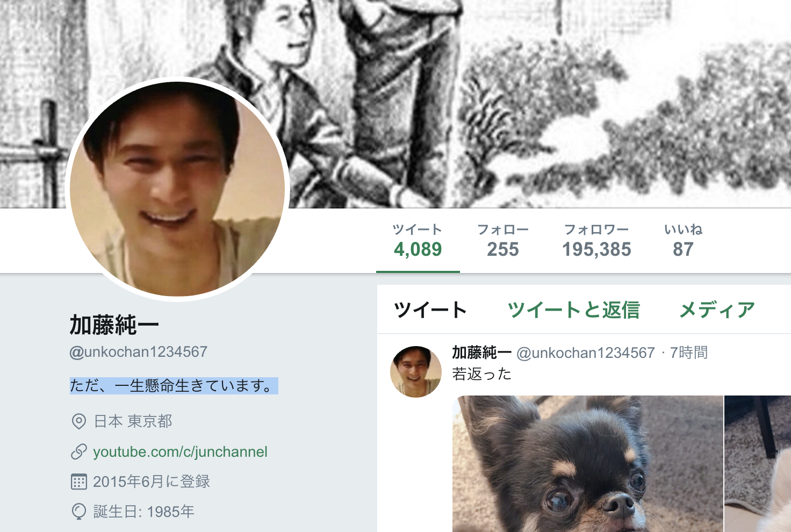Click the location pin icon
This screenshot has height=532, width=791.
click(x=79, y=421)
